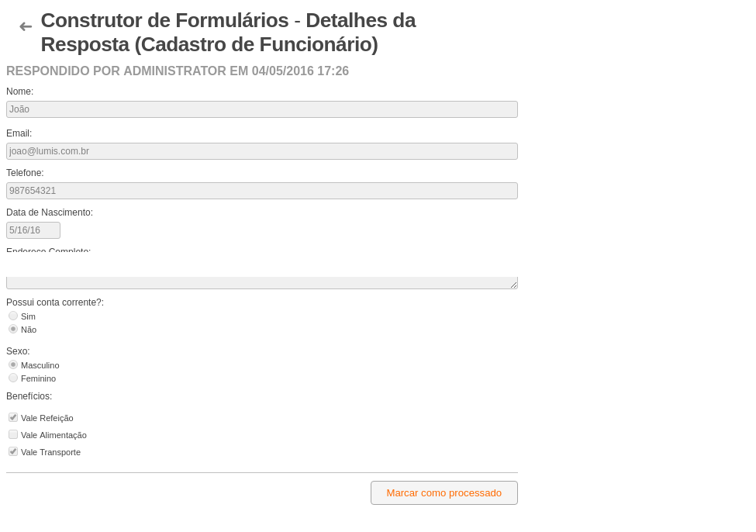The height and width of the screenshot is (532, 756).
Task: Click the Vale Alimentação label text
Action: tap(54, 436)
